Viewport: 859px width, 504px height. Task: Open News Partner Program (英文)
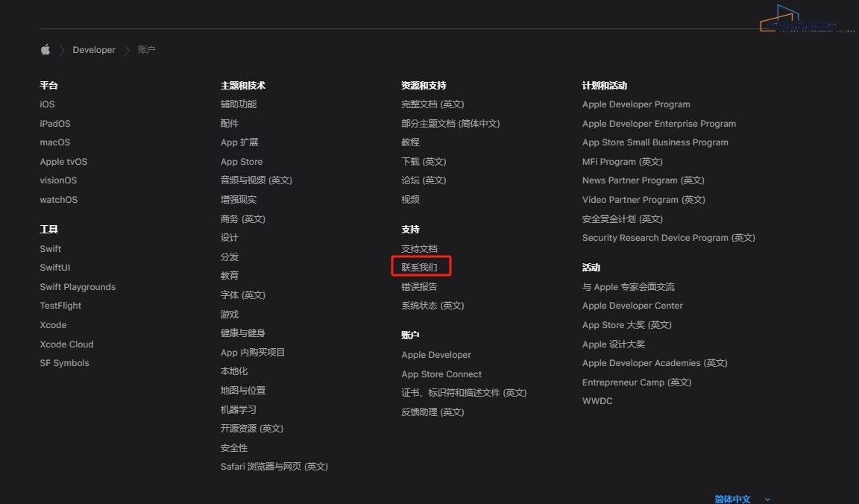pyautogui.click(x=644, y=180)
